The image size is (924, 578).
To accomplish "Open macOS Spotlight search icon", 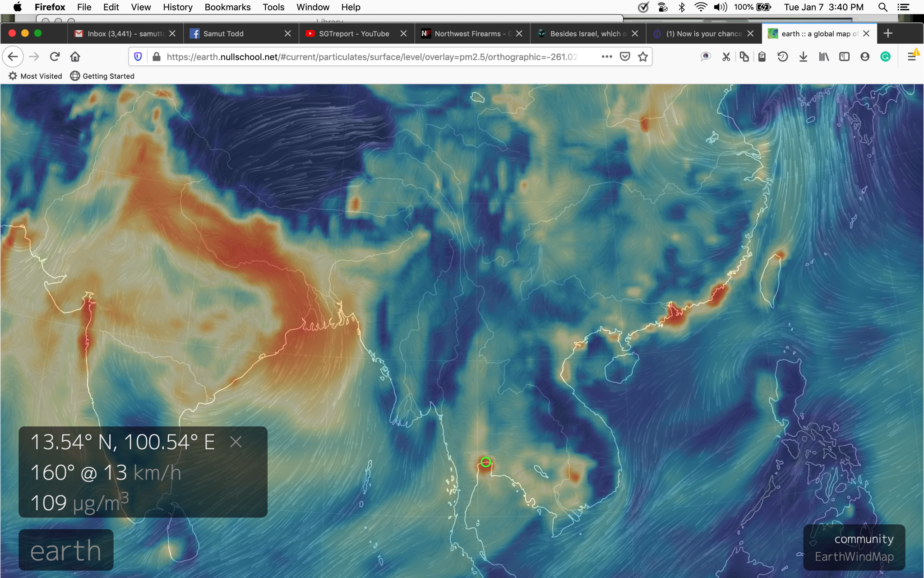I will [882, 7].
